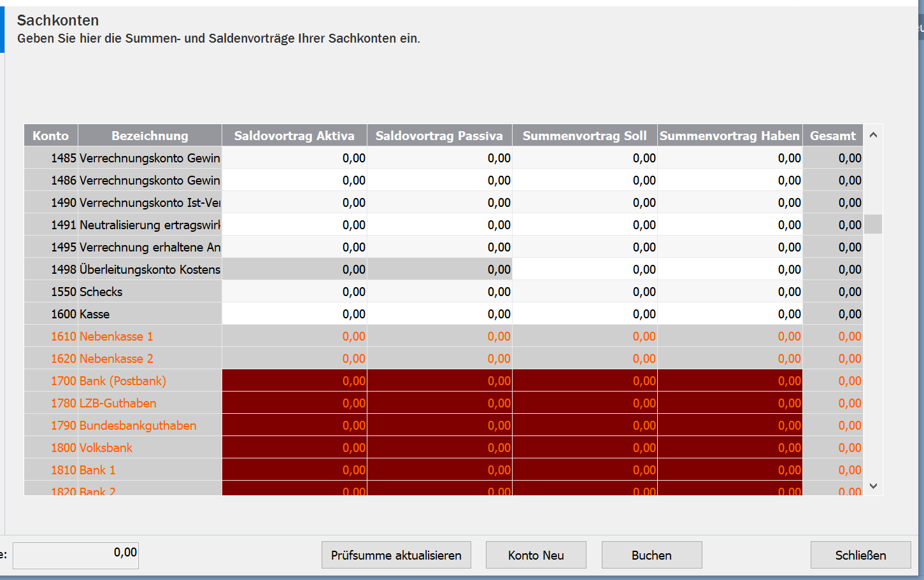Image resolution: width=924 pixels, height=580 pixels.
Task: Click Saldovortrag Aktiva cell for 1610 Nebenkasse 1
Action: tap(294, 336)
